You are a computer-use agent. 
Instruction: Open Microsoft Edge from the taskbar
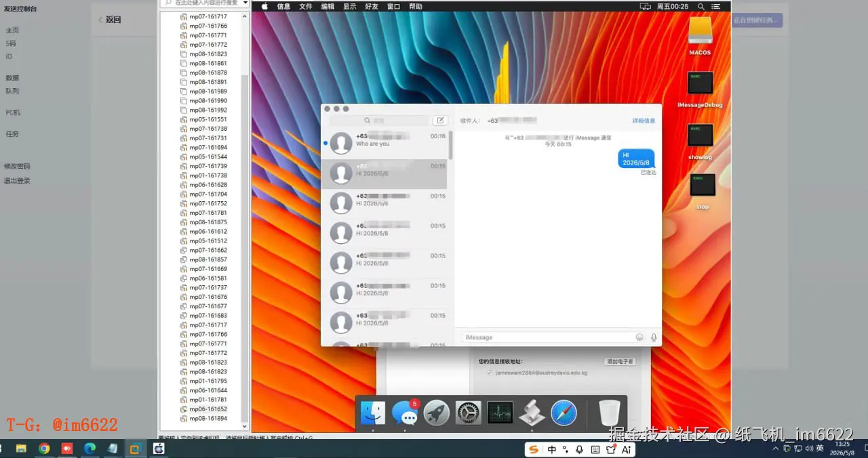(x=90, y=449)
